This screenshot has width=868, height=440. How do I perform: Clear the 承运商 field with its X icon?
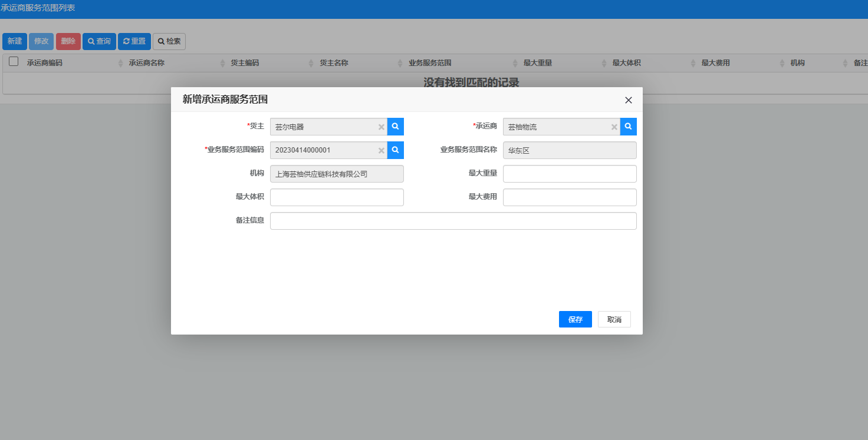tap(614, 127)
